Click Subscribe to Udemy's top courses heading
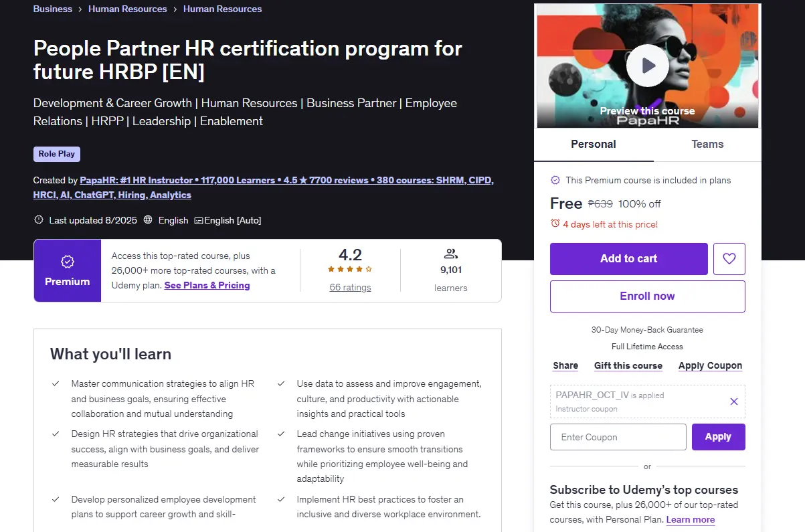805x532 pixels. (644, 490)
